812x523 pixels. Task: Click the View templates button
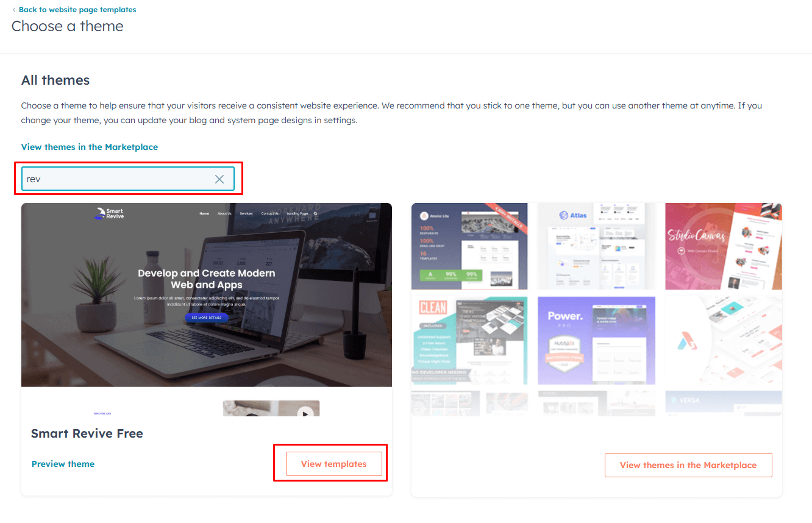[334, 464]
